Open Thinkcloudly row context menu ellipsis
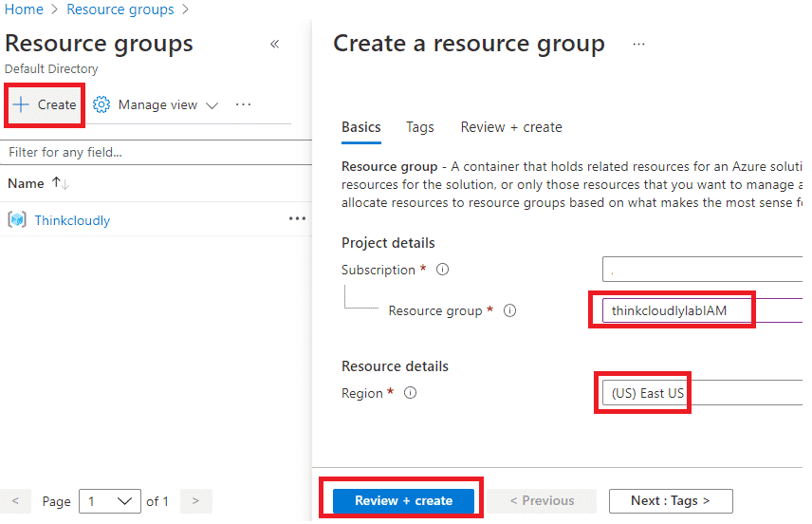Viewport: 812px width, 524px height. point(297,218)
